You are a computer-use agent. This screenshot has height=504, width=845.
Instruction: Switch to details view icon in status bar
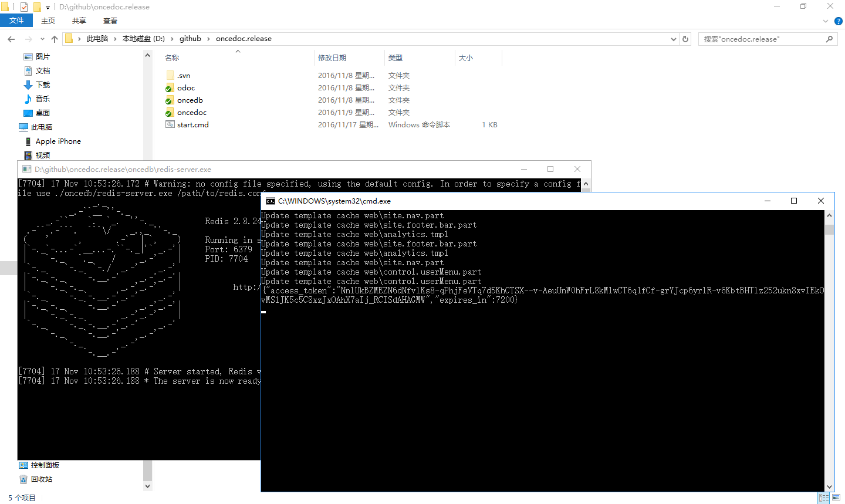824,498
